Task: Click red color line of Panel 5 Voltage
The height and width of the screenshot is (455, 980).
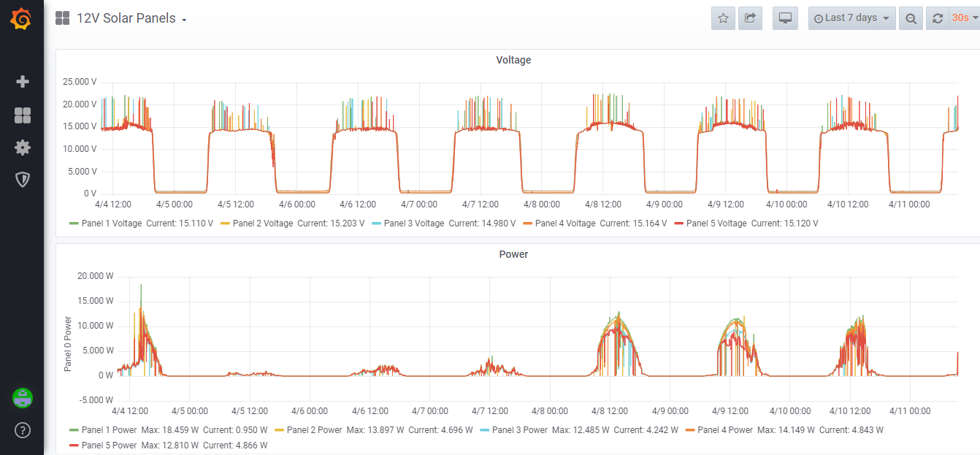Action: coord(678,223)
